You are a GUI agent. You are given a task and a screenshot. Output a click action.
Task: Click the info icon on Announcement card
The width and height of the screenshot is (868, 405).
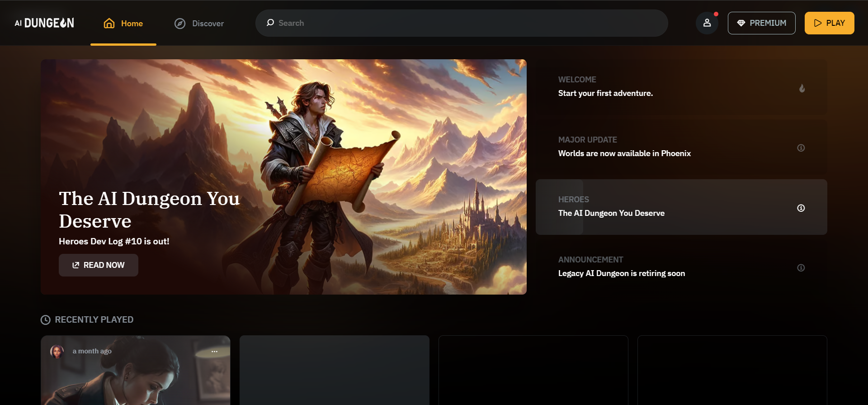tap(801, 268)
